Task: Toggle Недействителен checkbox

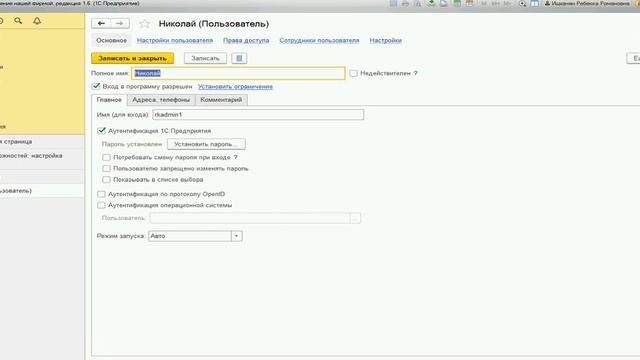Action: point(353,73)
